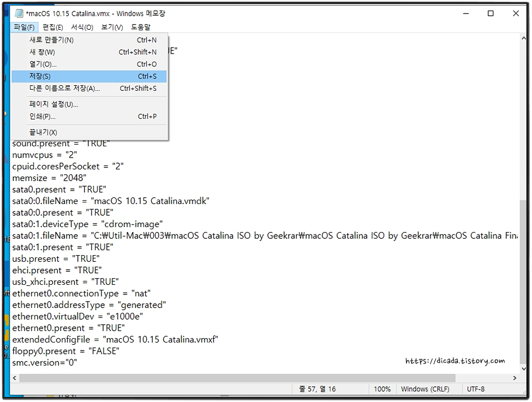The height and width of the screenshot is (402, 532).
Task: Select 열기(O)... menu entry
Action: click(x=89, y=64)
